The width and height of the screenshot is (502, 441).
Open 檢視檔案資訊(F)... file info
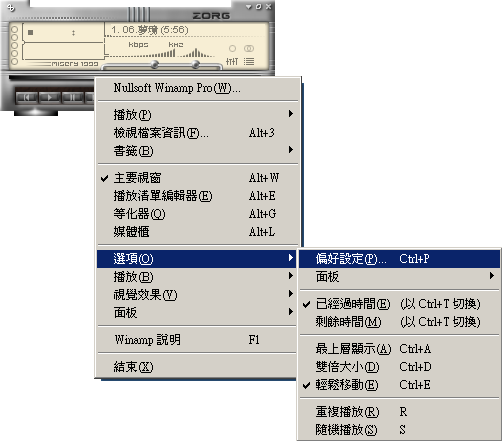tap(198, 133)
